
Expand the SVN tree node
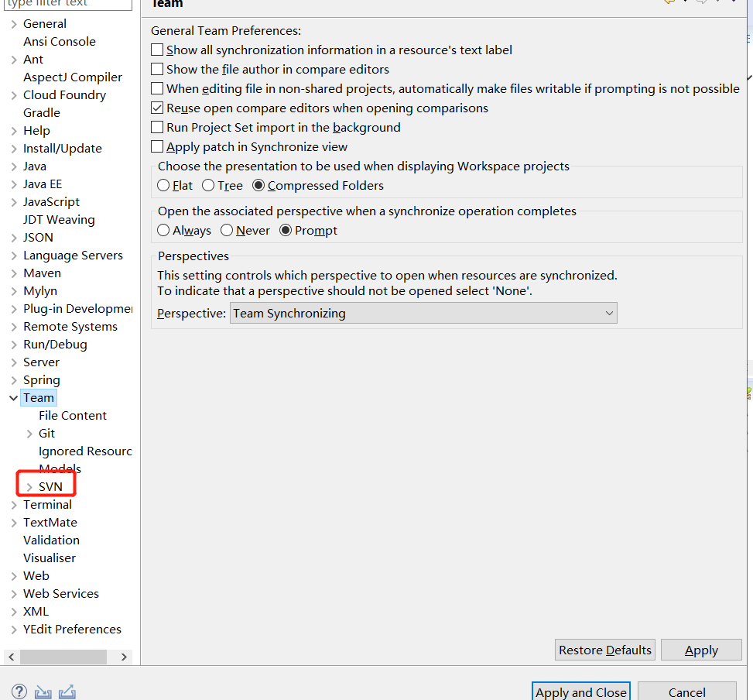click(32, 486)
